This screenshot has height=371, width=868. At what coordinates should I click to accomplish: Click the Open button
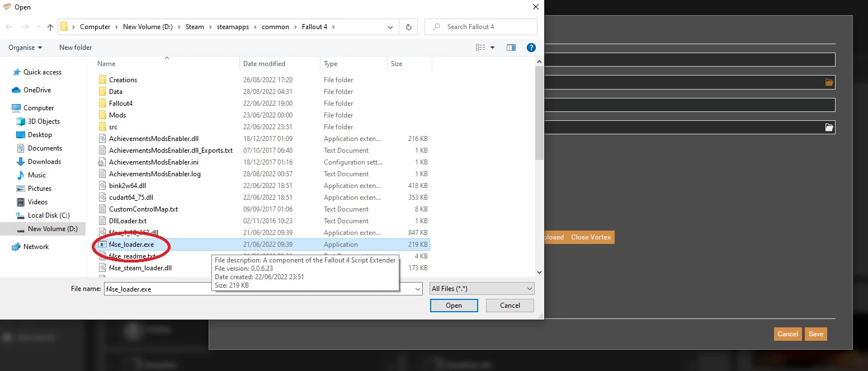(x=454, y=306)
